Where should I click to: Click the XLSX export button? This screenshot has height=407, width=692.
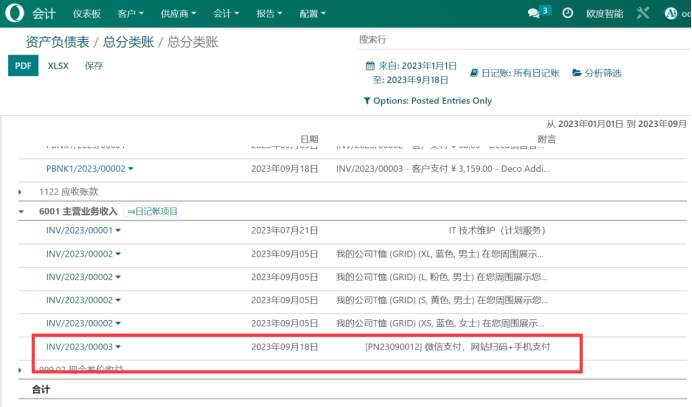tap(58, 65)
